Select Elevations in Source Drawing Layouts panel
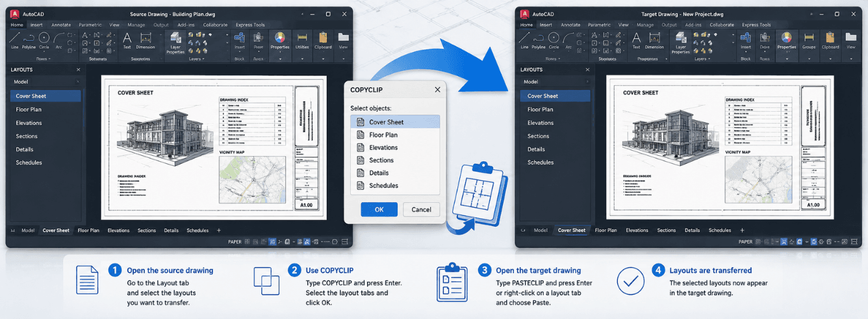868x319 pixels. click(x=45, y=123)
